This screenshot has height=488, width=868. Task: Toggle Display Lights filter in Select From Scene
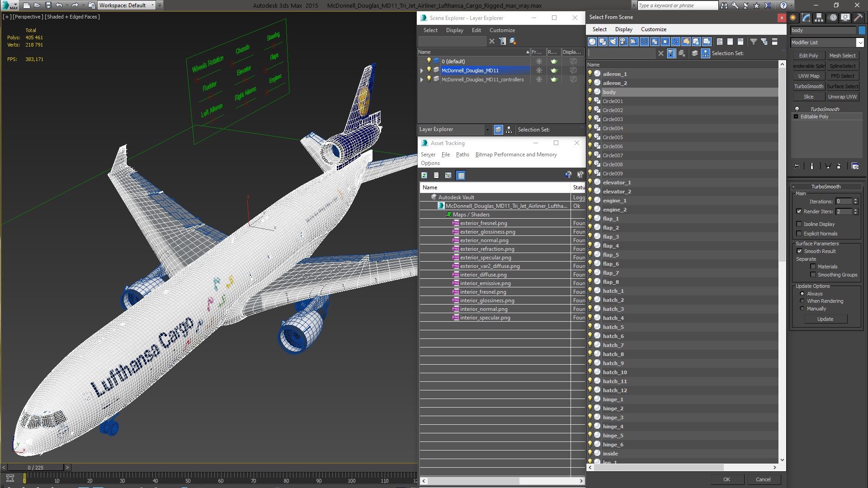(613, 42)
